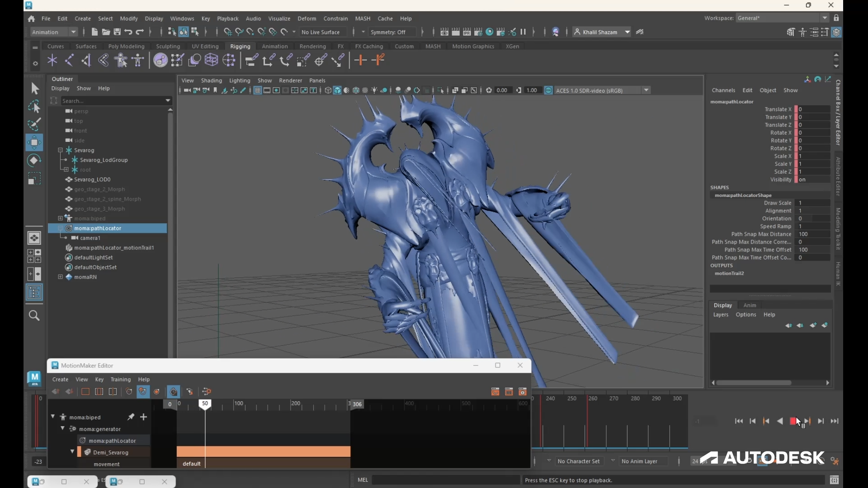
Task: Click the Lattice deformer shelf icon
Action: (x=212, y=60)
